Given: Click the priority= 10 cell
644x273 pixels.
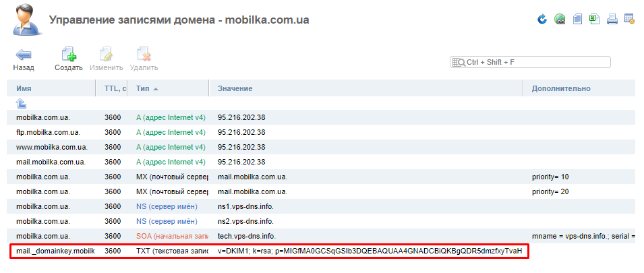Looking at the screenshot, I should (x=550, y=177).
